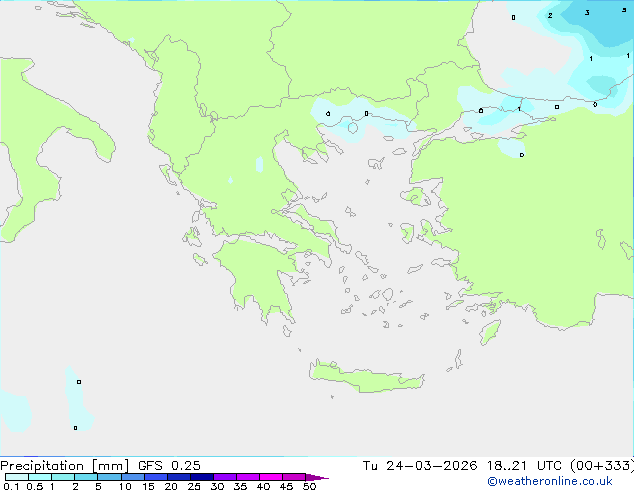Click the legend value label '30'
This screenshot has width=634, height=490.
217,486
